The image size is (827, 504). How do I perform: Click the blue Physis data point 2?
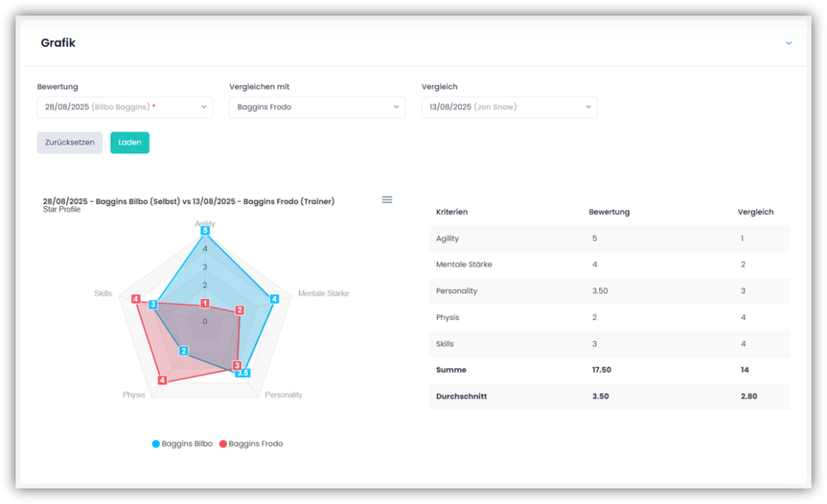coord(184,351)
